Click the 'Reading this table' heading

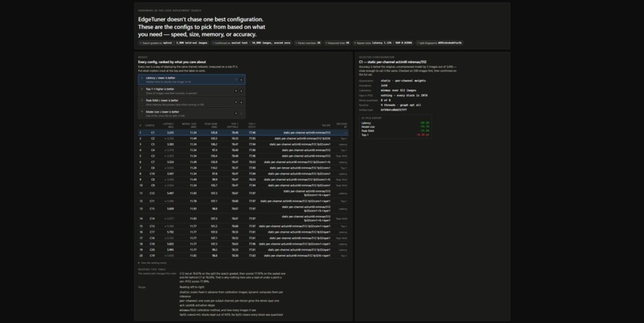[x=152, y=269]
